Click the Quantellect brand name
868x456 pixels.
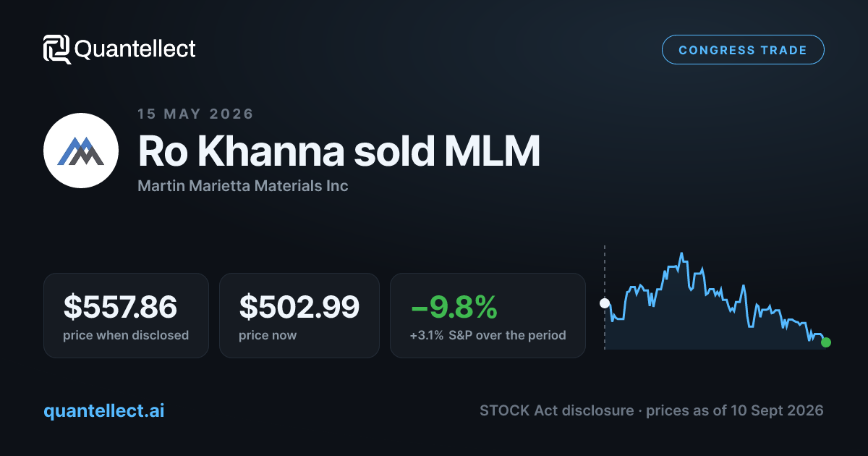click(135, 49)
